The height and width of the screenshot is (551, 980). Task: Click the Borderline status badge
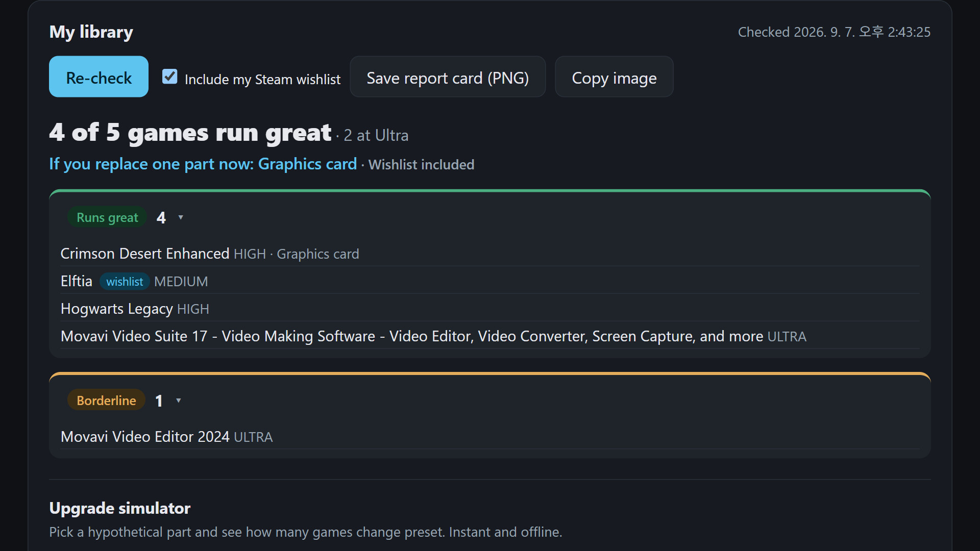(106, 401)
